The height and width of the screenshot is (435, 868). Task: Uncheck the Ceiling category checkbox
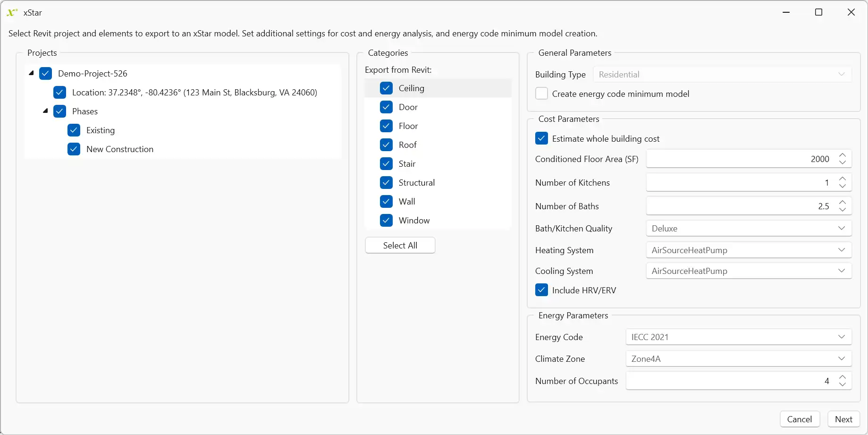coord(386,88)
